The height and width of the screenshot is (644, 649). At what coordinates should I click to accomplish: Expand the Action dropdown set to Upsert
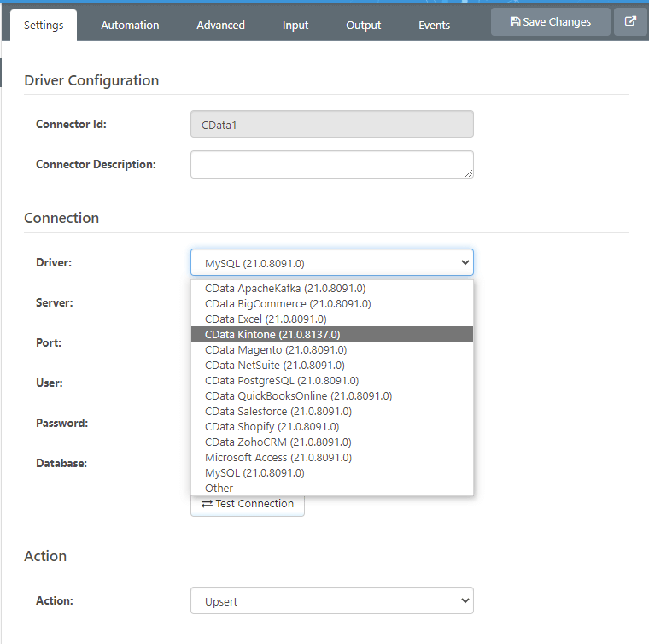point(331,600)
